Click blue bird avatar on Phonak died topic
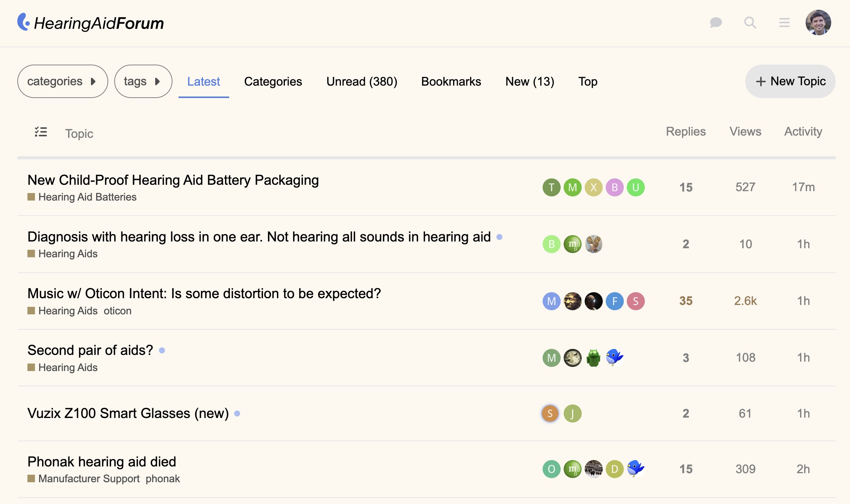This screenshot has width=850, height=504. pyautogui.click(x=635, y=469)
